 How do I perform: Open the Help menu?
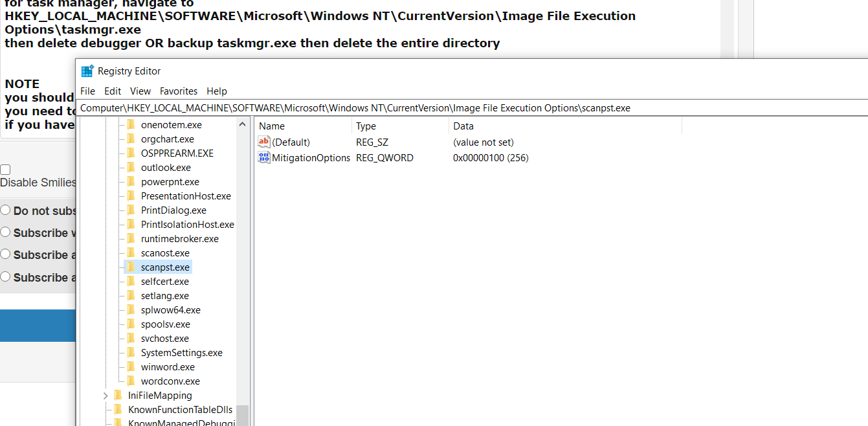click(217, 91)
